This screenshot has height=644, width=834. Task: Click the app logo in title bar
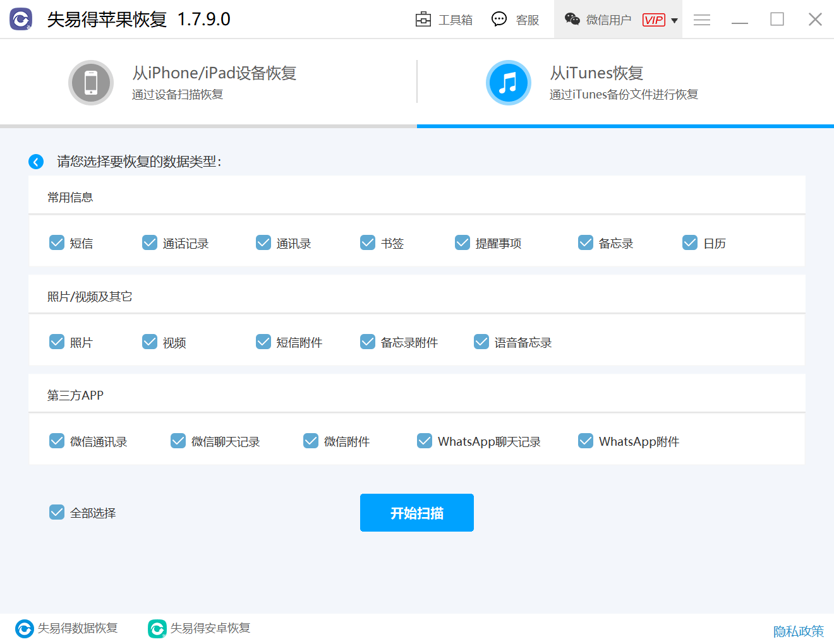coord(21,20)
